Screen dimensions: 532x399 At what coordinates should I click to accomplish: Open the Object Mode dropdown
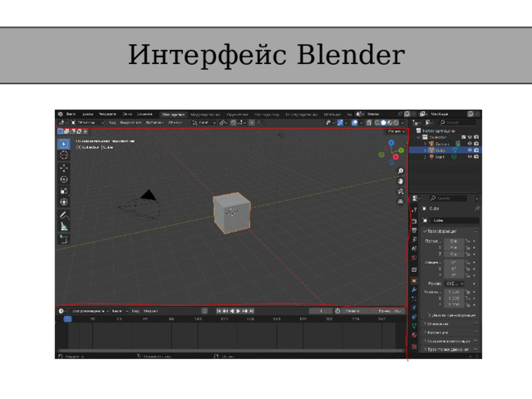coord(85,122)
